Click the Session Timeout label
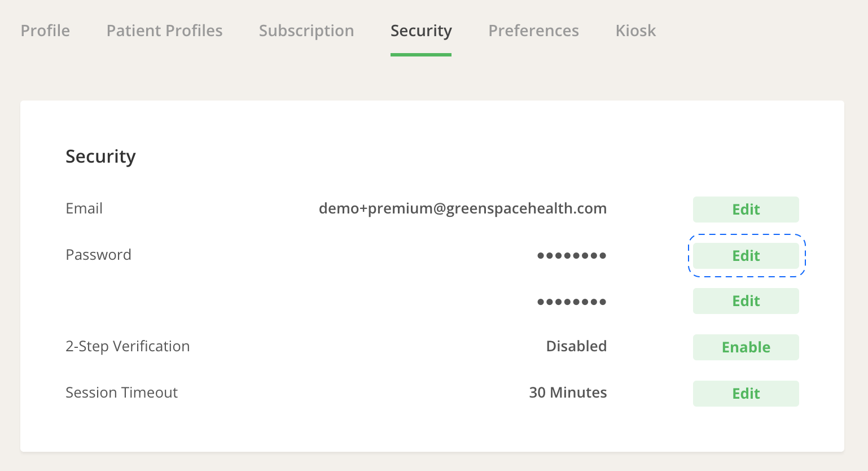Screen dimensions: 868x471 pos(121,393)
